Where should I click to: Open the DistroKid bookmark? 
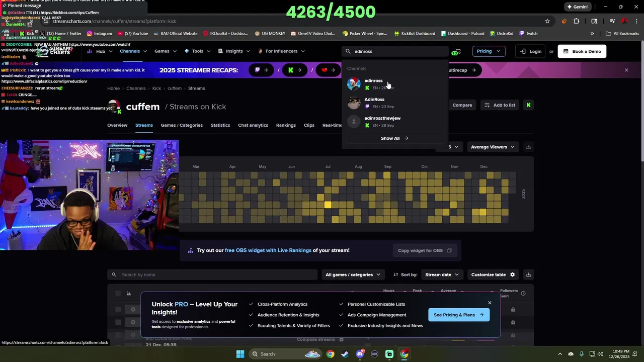[x=501, y=34]
